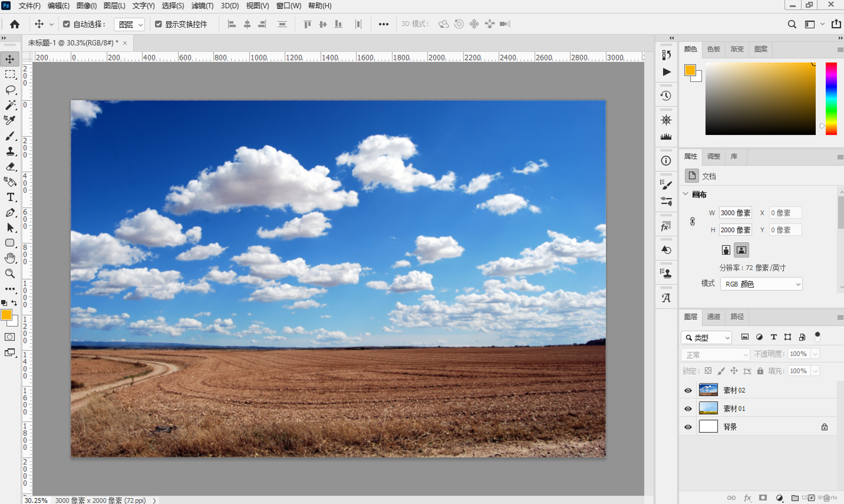
Task: Open the edit toolbar ellipsis
Action: click(10, 289)
